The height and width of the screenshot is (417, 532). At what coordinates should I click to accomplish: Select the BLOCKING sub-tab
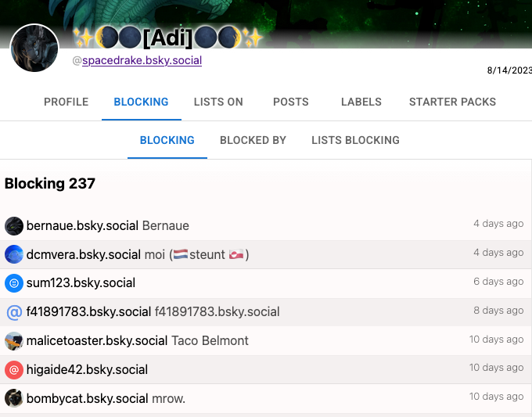click(167, 140)
